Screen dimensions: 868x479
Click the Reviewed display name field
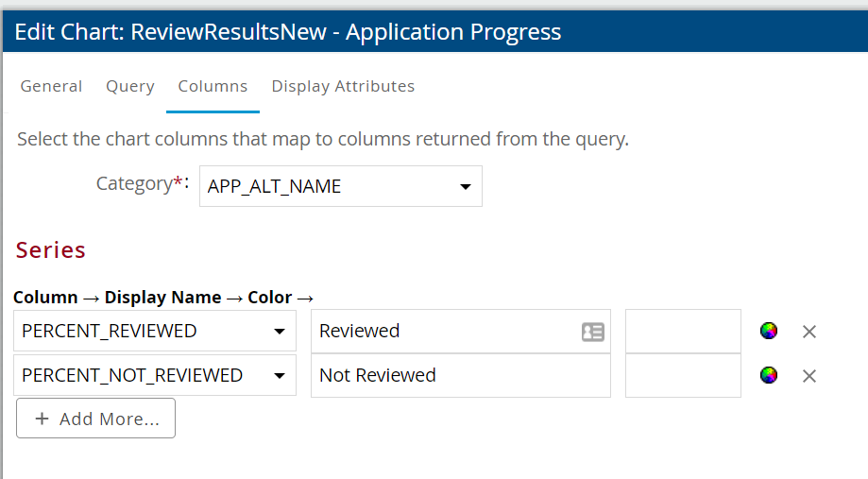(x=444, y=331)
